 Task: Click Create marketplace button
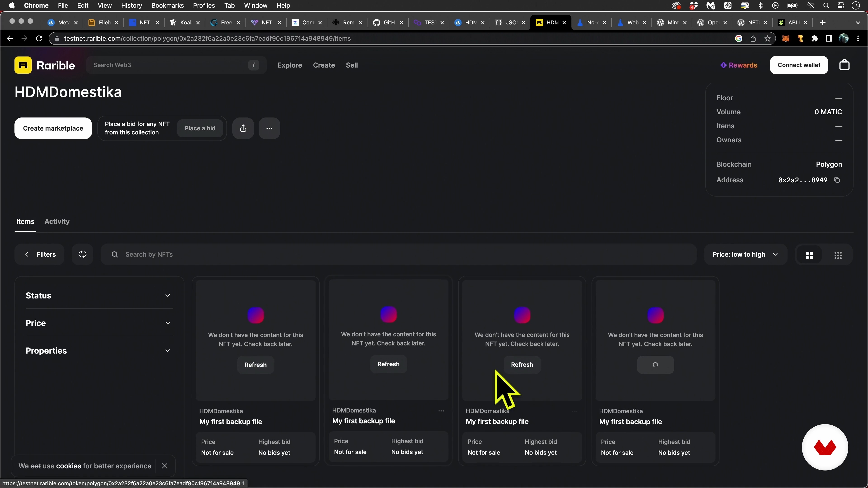pyautogui.click(x=53, y=128)
